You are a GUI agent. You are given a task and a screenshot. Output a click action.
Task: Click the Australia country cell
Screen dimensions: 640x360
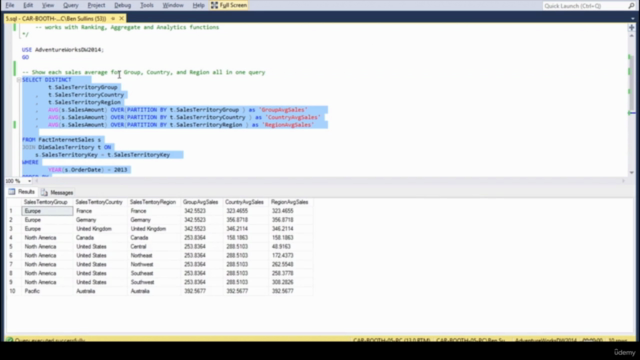(x=100, y=291)
